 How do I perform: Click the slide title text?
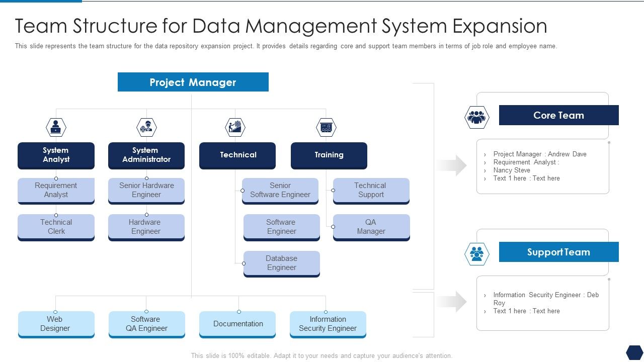coord(281,26)
